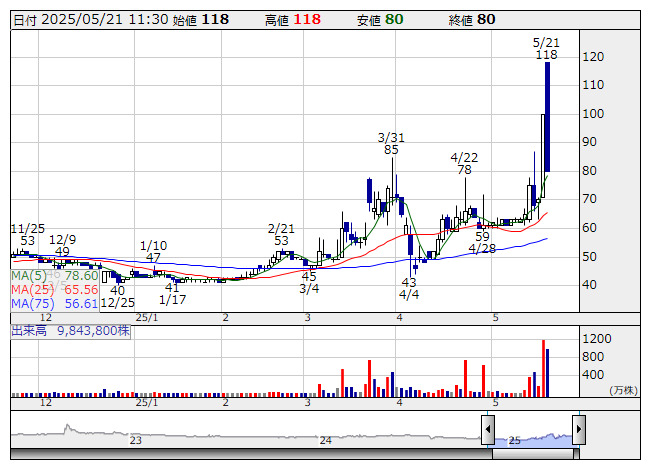
Task: Click the 高値 118 high price
Action: point(293,20)
